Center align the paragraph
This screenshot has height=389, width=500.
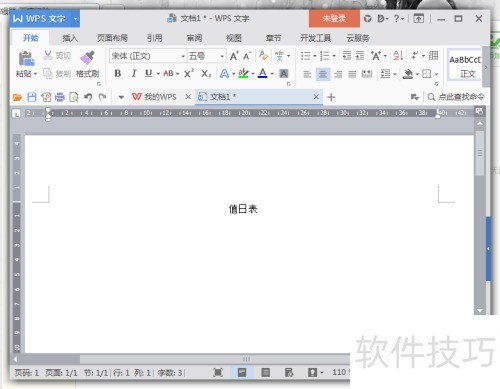tap(323, 74)
